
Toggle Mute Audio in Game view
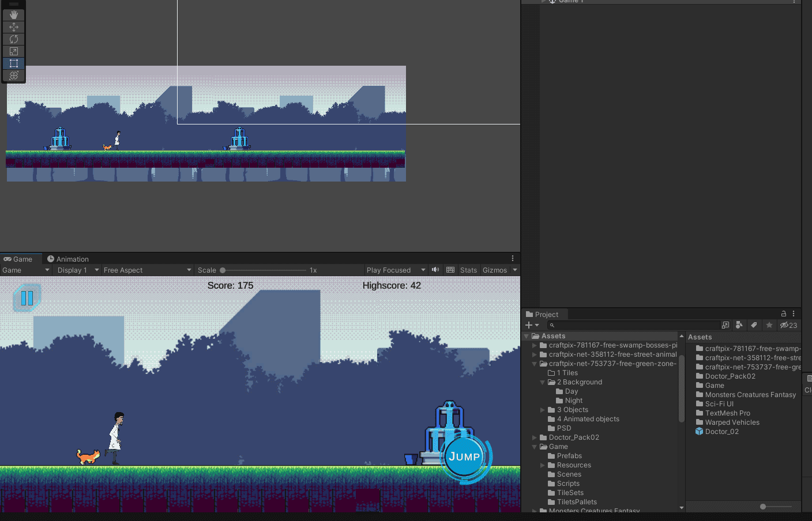(435, 270)
